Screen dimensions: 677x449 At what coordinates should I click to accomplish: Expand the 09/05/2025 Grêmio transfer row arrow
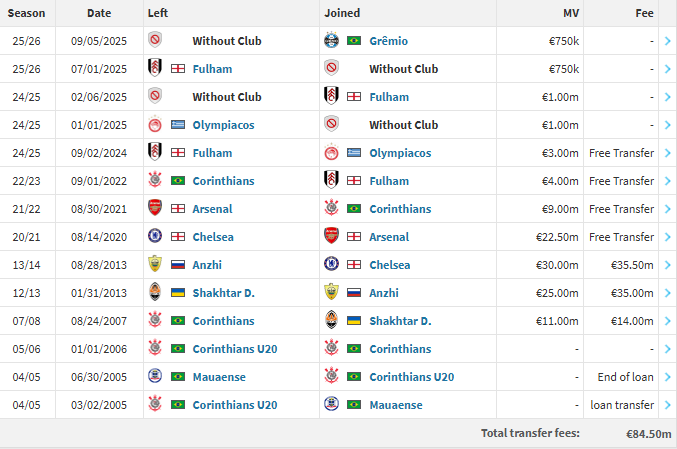coord(667,41)
